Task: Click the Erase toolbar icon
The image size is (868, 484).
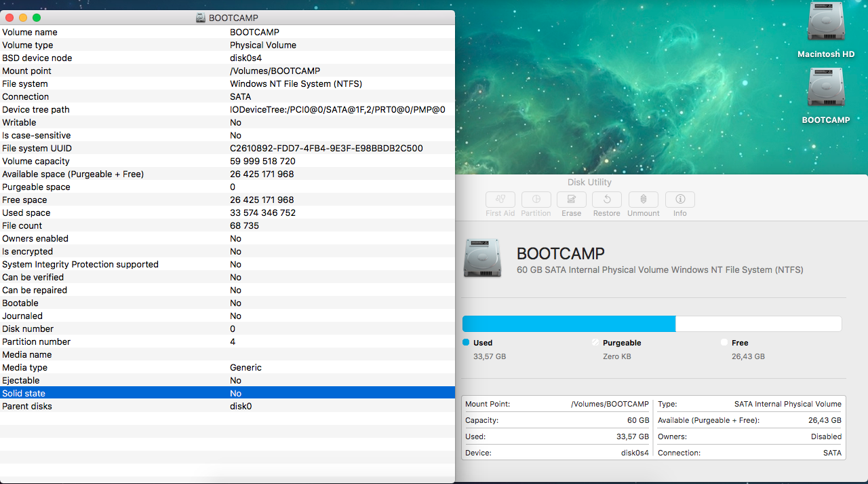Action: click(572, 200)
